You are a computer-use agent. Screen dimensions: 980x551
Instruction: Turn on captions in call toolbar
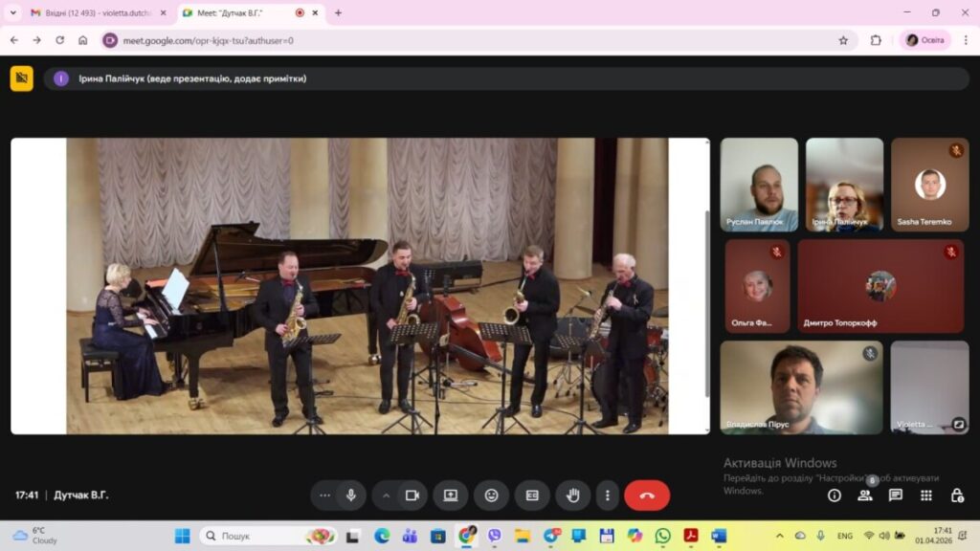(532, 496)
